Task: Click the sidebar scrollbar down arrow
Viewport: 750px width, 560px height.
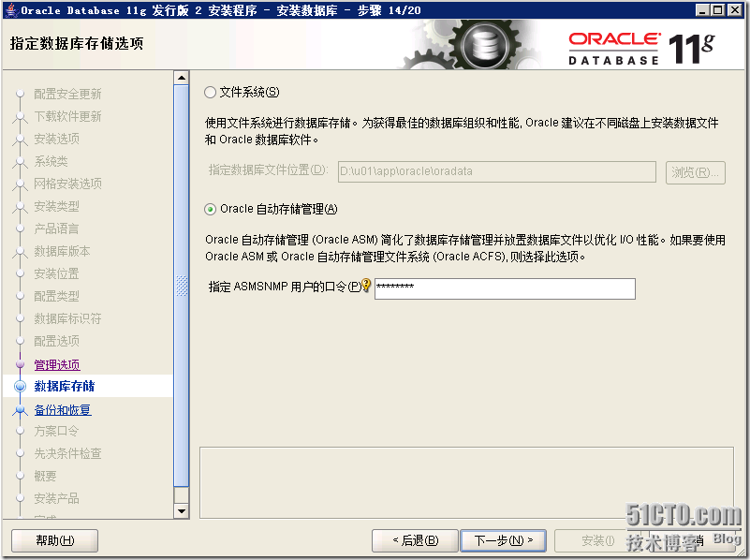Action: click(182, 510)
